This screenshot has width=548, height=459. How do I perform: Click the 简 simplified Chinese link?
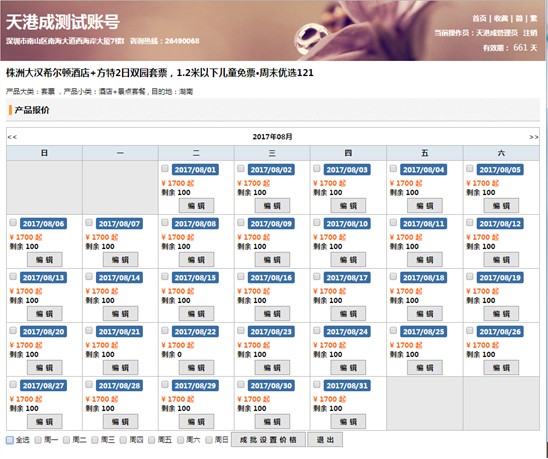click(x=519, y=19)
